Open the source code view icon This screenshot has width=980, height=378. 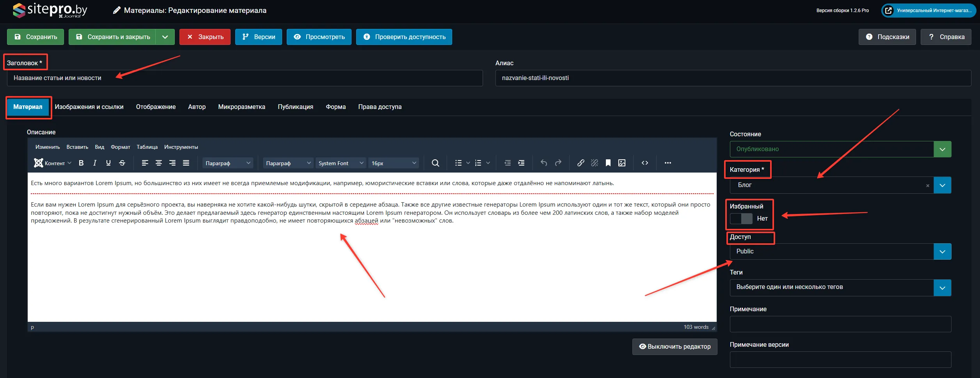645,163
